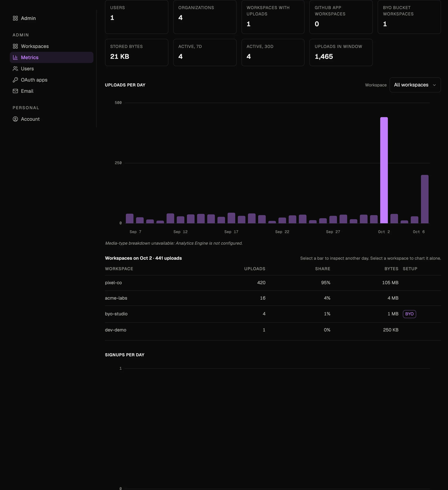Click the UPLOADS column header
This screenshot has height=490, width=448.
point(254,268)
